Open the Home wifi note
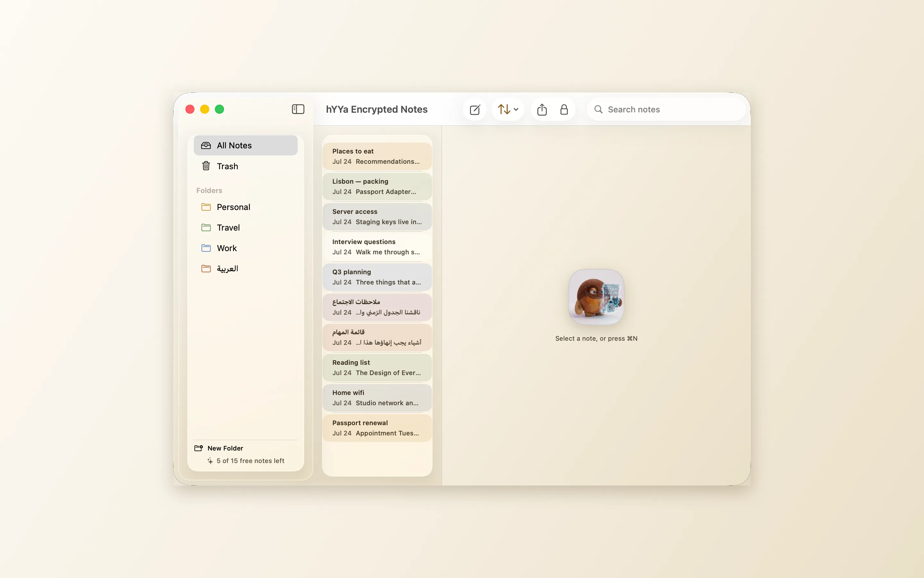924x578 pixels. (377, 398)
